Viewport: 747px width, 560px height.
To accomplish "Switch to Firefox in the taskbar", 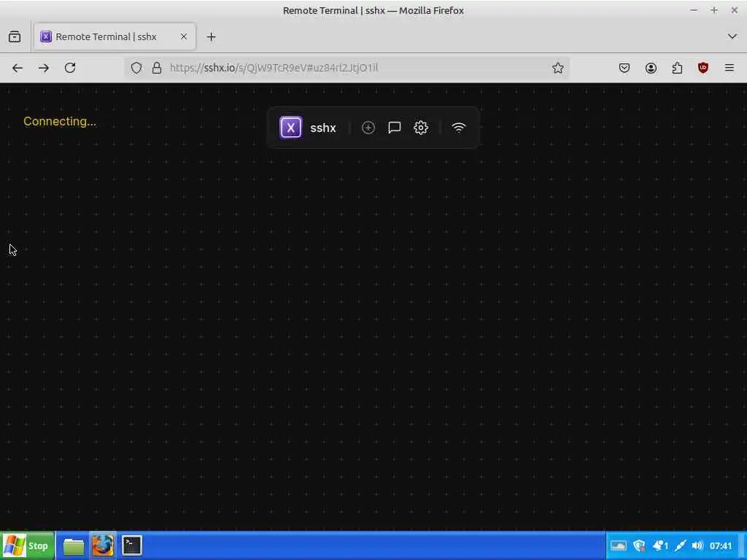I will tap(102, 545).
